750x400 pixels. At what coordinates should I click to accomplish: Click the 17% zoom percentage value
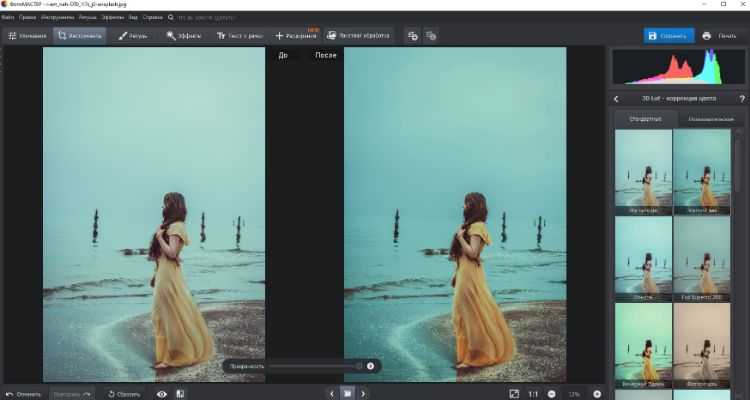tap(574, 394)
